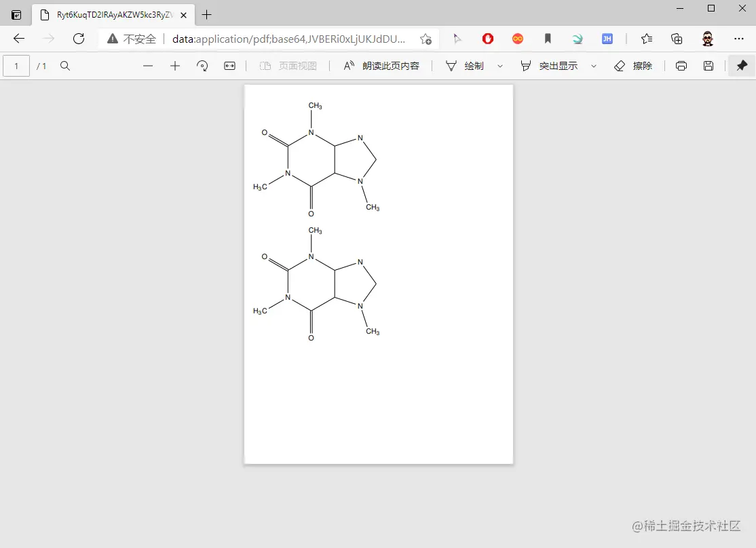Open the orange infinity extension icon
Viewport: 756px width, 548px height.
(518, 39)
